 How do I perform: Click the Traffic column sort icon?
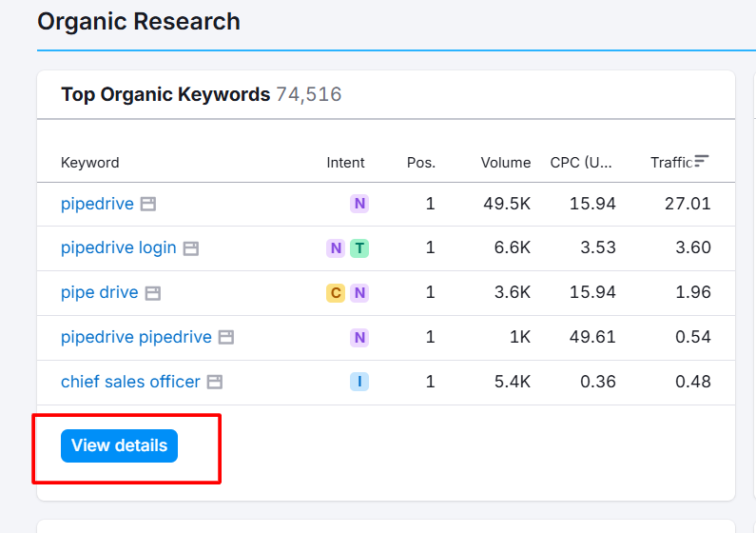pos(702,161)
